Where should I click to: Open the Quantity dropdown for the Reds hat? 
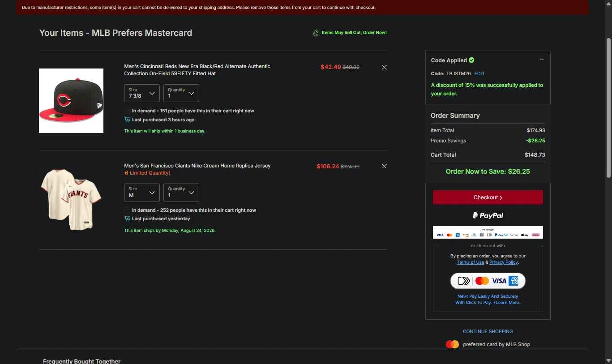[x=181, y=93]
